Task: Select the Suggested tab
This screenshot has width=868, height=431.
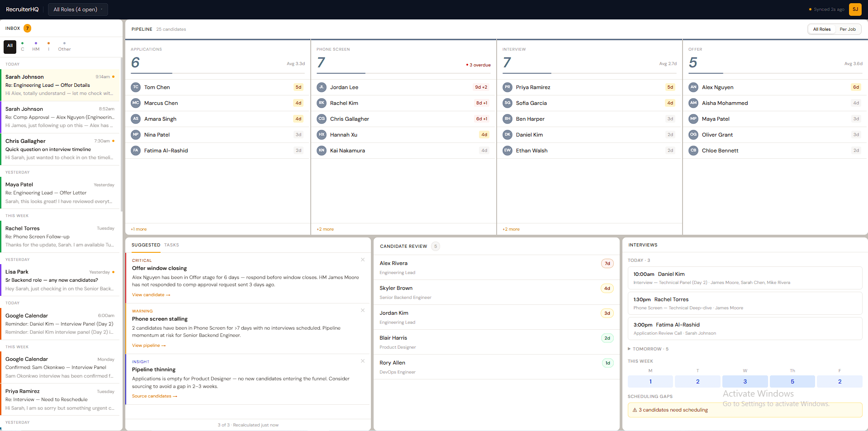Action: pyautogui.click(x=146, y=245)
